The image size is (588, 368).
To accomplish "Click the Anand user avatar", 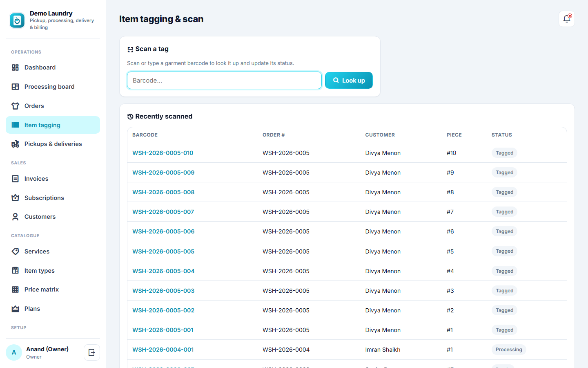I will (x=14, y=352).
